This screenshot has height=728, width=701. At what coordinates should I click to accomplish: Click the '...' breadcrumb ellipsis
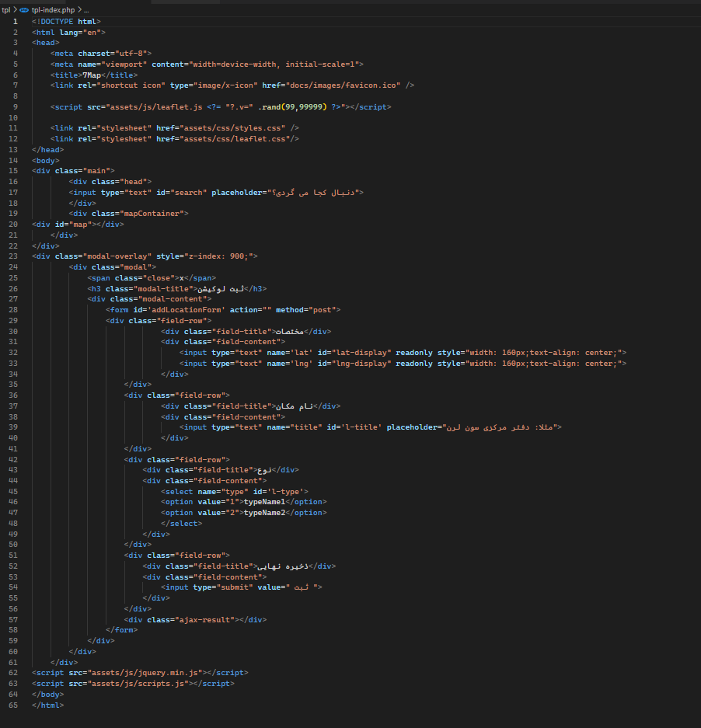(x=86, y=10)
